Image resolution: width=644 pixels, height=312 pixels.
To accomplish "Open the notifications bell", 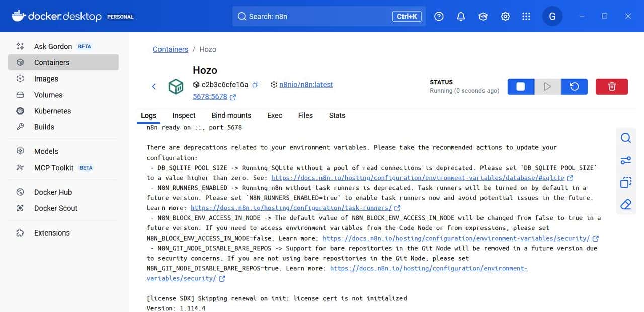I will pyautogui.click(x=461, y=16).
